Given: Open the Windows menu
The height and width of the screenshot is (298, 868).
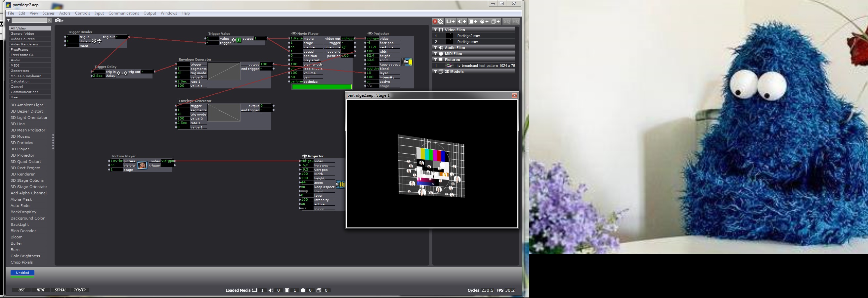Looking at the screenshot, I should pos(169,13).
